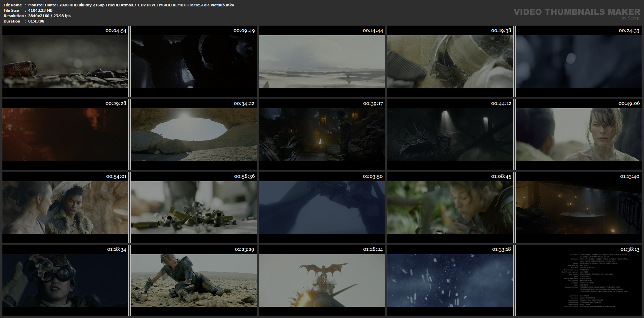Select the goggles frame at 01:18:34

tap(66, 280)
